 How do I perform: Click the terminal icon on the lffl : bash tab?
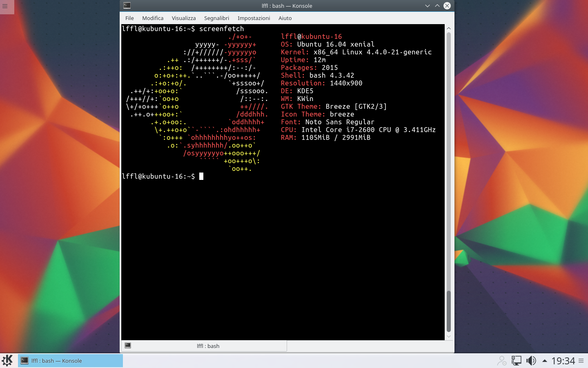tap(128, 346)
